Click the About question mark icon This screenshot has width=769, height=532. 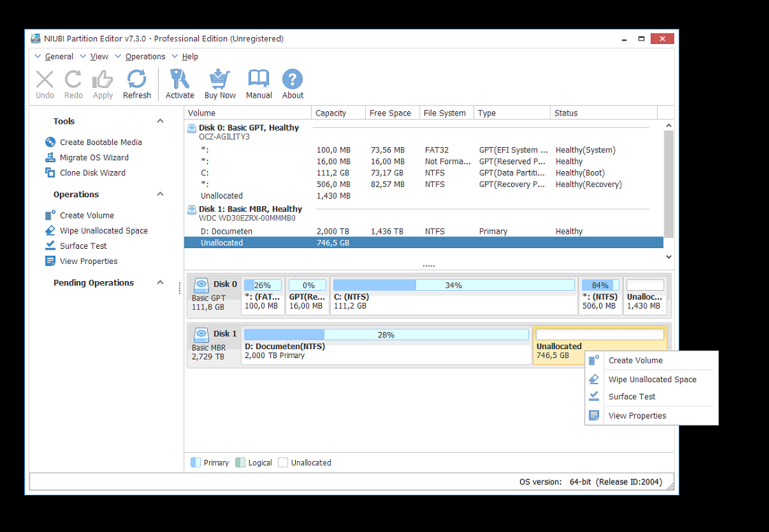292,84
